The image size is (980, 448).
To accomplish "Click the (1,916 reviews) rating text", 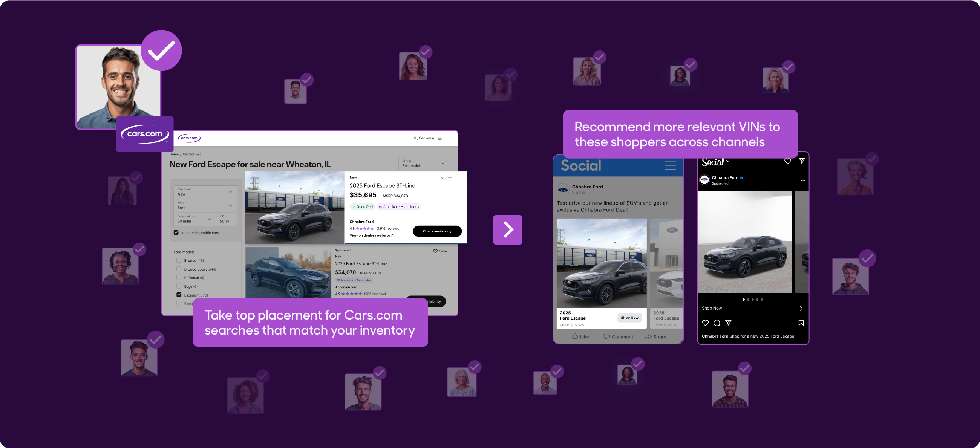I will pyautogui.click(x=389, y=229).
